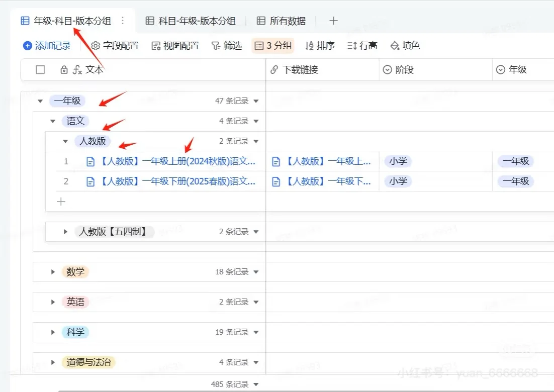Expand the 英语 group
This screenshot has width=554, height=392.
pos(53,302)
